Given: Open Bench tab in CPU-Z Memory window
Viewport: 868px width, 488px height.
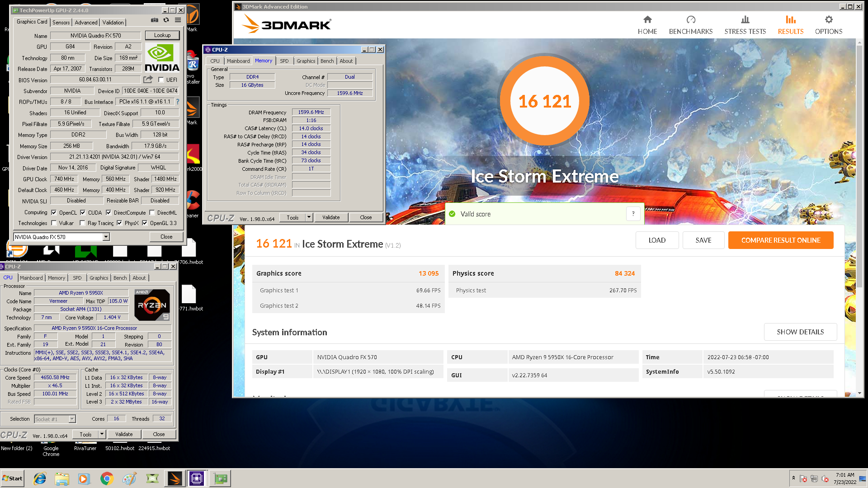Looking at the screenshot, I should coord(327,61).
